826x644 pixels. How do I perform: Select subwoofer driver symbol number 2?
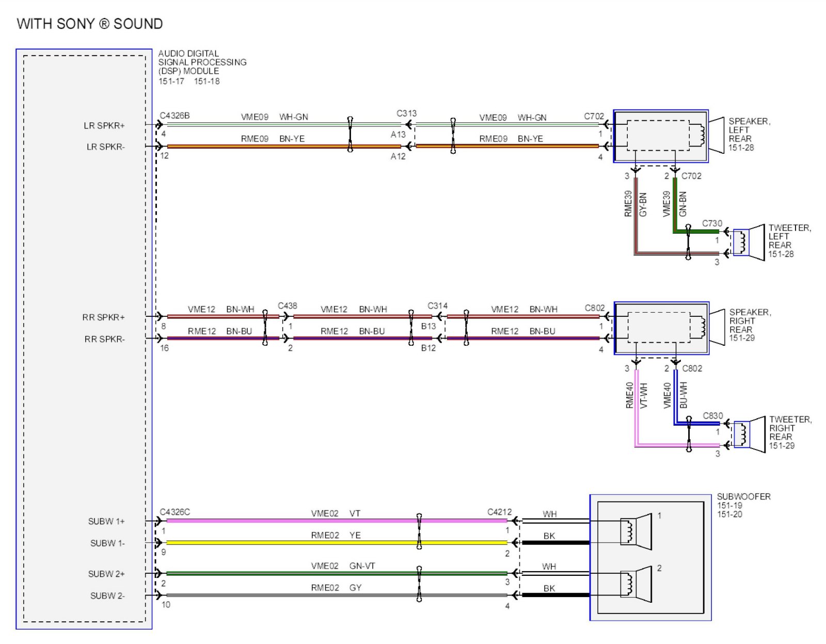tap(636, 584)
